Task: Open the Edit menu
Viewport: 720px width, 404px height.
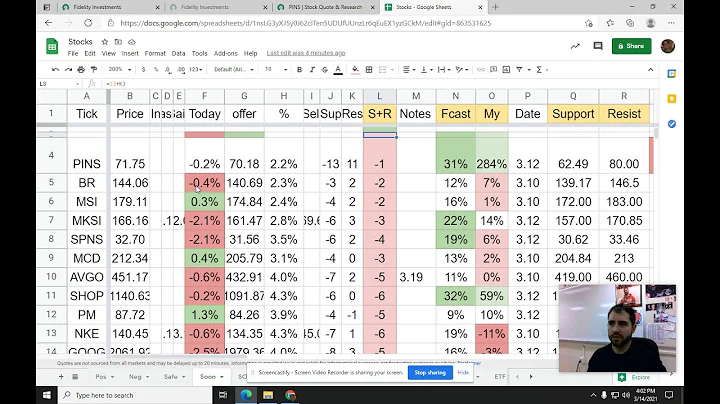Action: coord(90,53)
